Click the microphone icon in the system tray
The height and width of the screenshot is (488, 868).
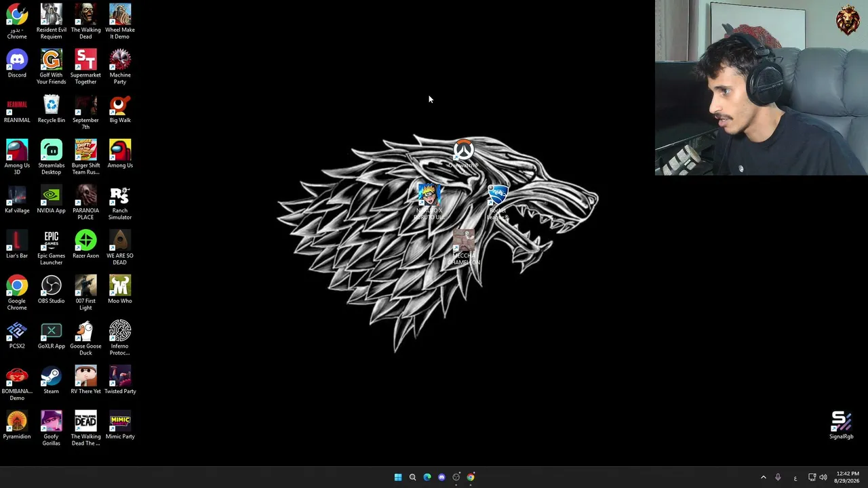[778, 477]
